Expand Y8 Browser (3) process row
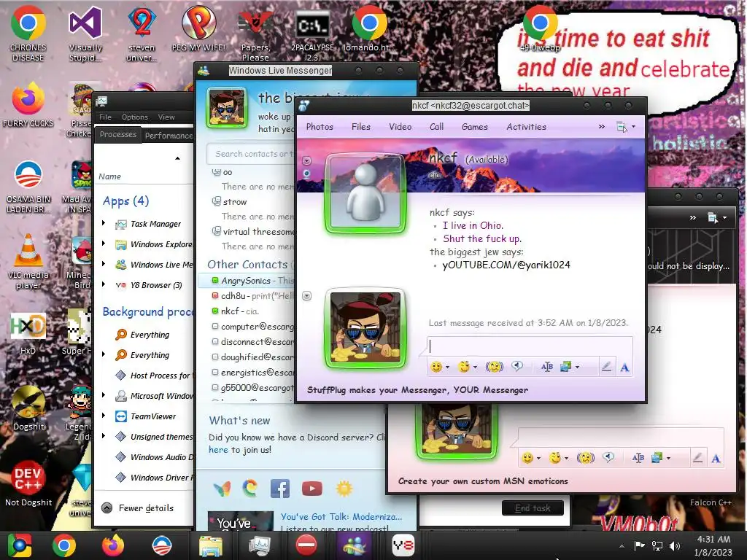The height and width of the screenshot is (560, 747). point(104,284)
